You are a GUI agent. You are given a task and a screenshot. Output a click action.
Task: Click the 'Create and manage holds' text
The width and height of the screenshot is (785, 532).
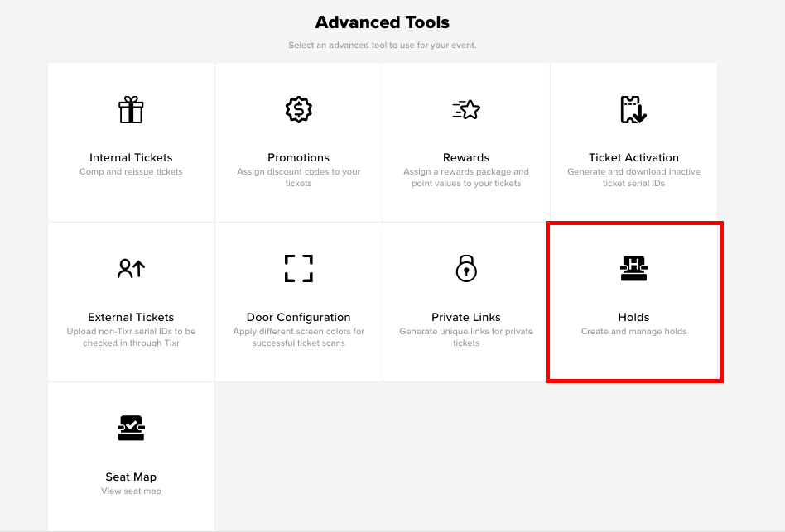pyautogui.click(x=633, y=331)
